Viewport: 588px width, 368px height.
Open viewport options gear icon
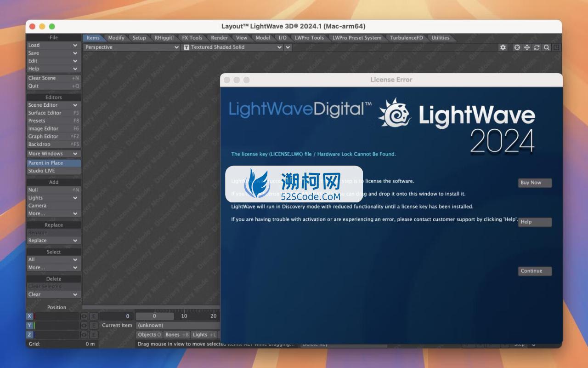point(503,47)
